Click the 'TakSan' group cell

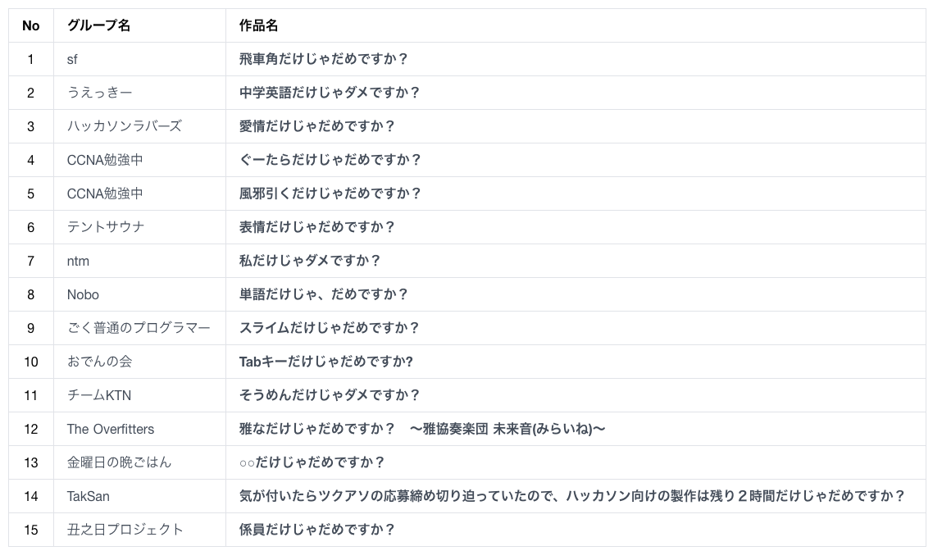click(x=89, y=496)
